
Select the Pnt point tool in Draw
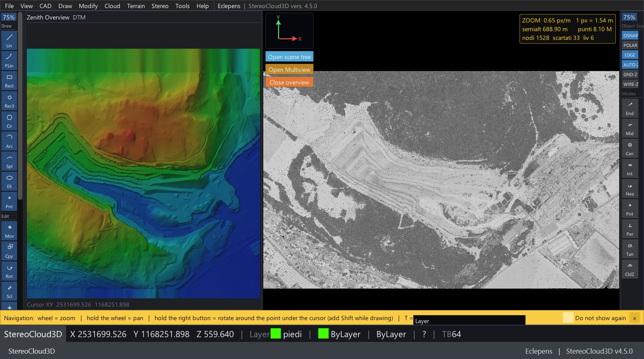coord(9,201)
